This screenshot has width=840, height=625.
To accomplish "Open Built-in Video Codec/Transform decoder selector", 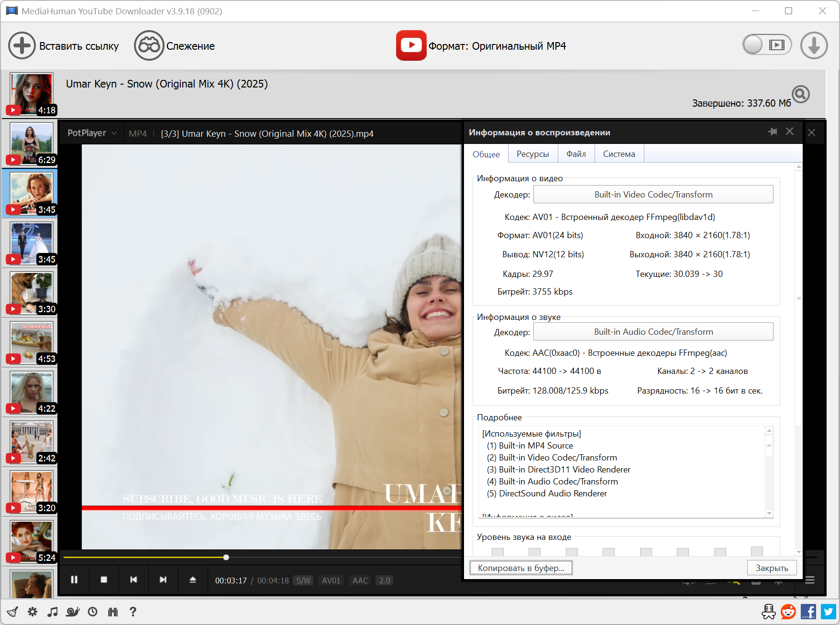I will [653, 195].
